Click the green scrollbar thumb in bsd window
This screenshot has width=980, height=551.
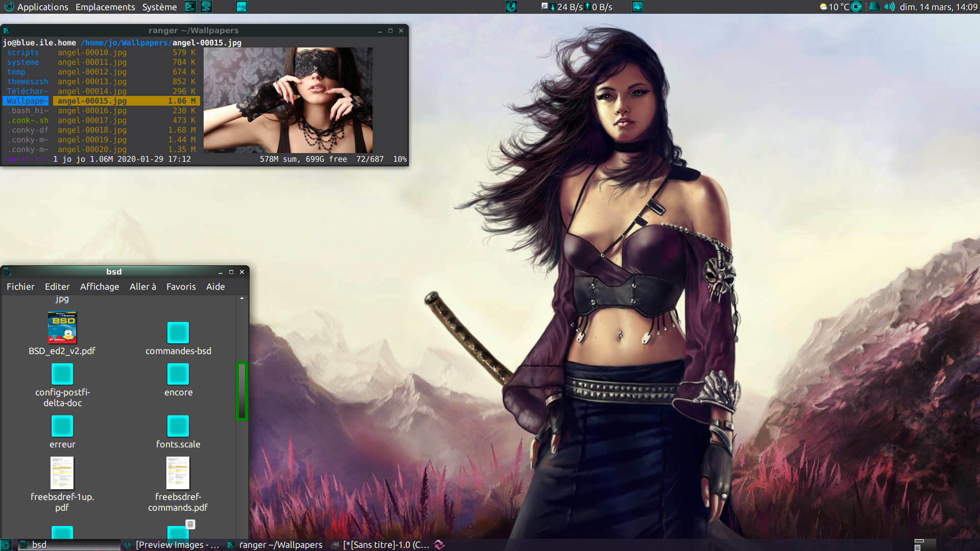pyautogui.click(x=242, y=391)
